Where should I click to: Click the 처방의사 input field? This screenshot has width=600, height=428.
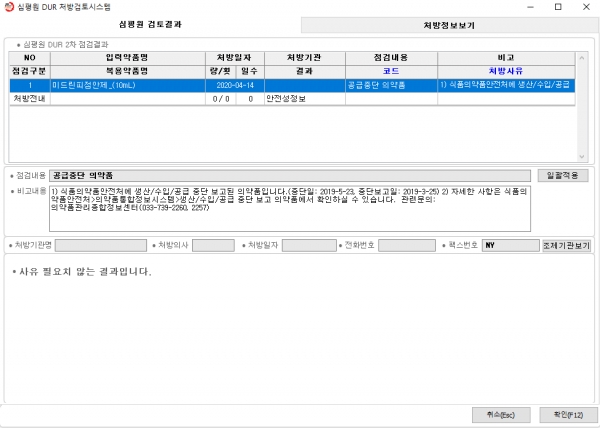tap(212, 245)
